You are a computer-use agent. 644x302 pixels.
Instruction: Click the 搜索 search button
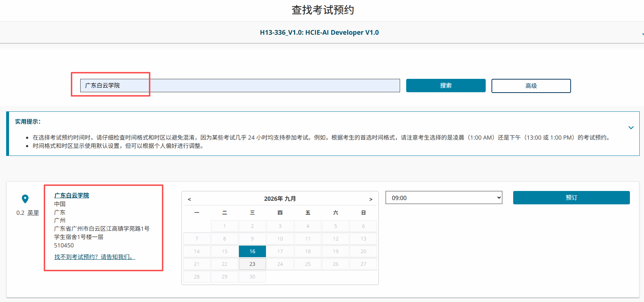(446, 86)
